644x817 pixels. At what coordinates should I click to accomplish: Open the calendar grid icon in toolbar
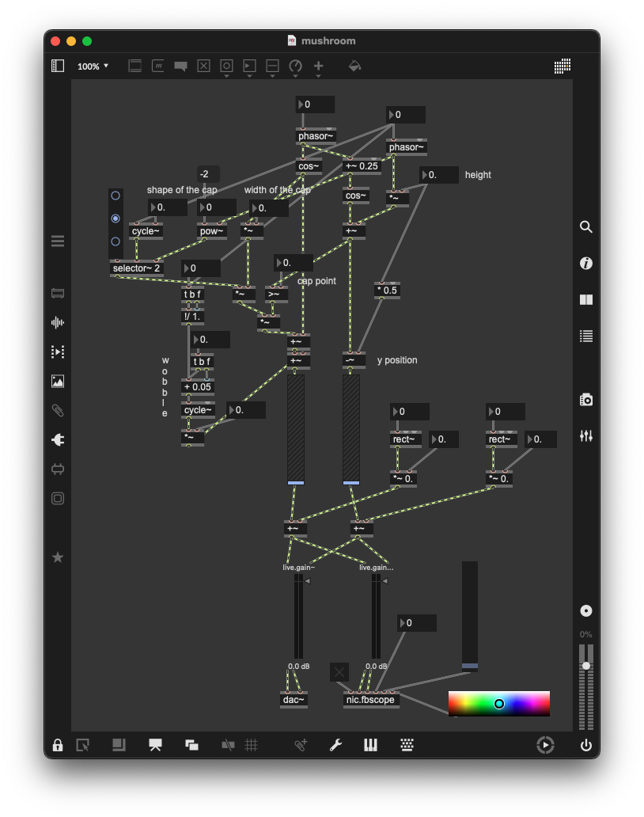(562, 66)
